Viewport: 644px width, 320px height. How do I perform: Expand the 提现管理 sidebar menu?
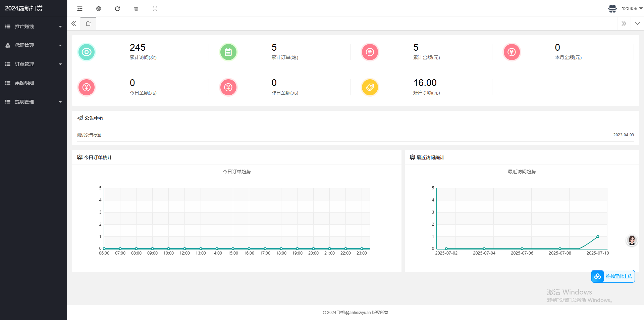click(x=34, y=102)
